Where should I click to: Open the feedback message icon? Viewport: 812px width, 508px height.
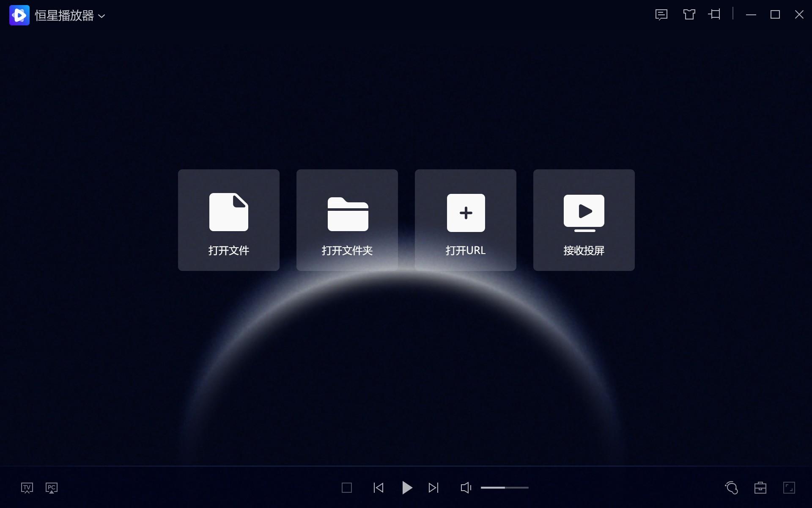[661, 15]
